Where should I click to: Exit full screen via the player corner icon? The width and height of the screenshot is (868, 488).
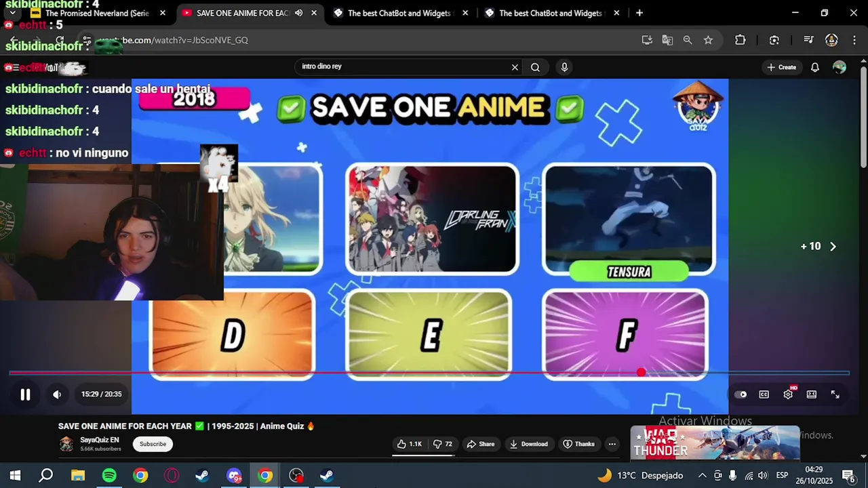point(835,394)
